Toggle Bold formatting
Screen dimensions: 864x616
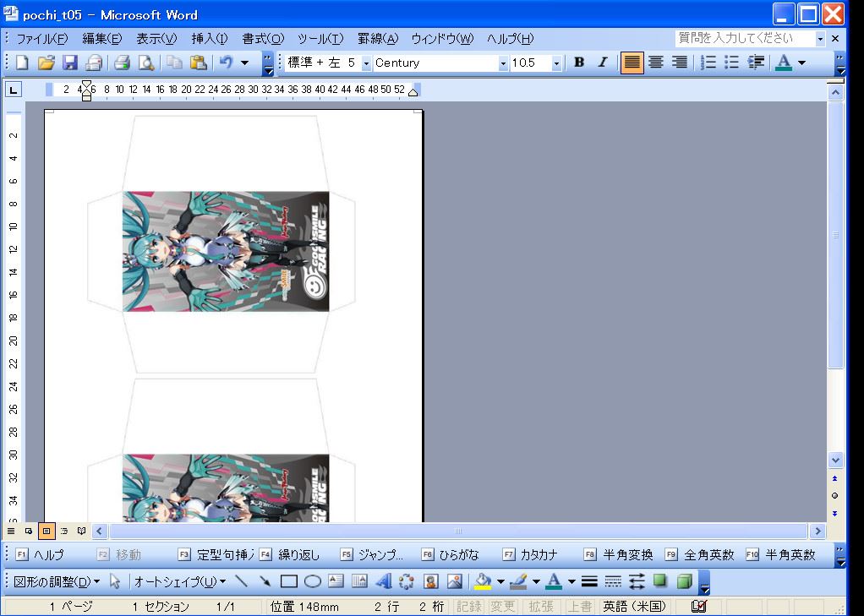click(x=578, y=63)
